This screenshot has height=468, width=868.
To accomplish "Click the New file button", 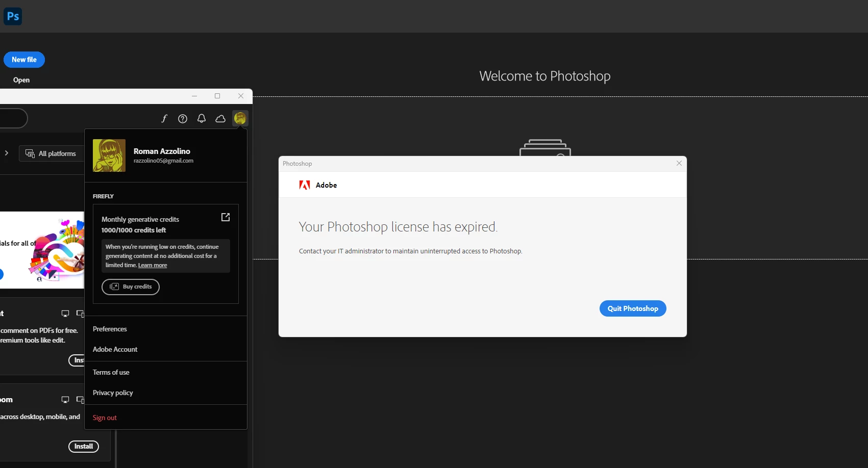I will click(24, 60).
